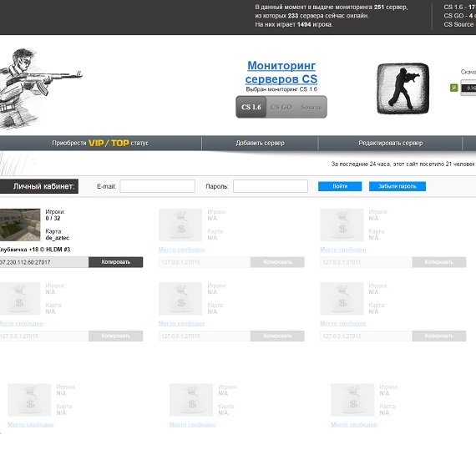Viewport: 476px width, 450px height.
Task: Click the Клубничка +18 HLDM #3 server name
Action: [x=34, y=250]
